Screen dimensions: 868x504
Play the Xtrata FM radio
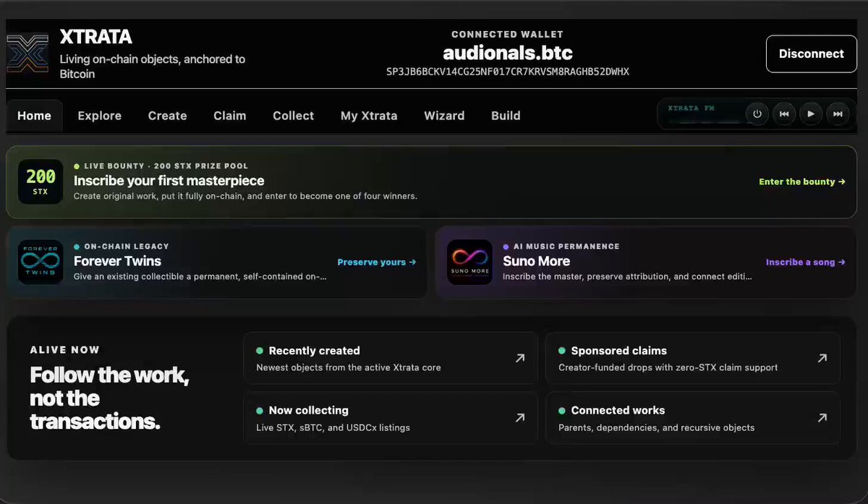tap(811, 114)
